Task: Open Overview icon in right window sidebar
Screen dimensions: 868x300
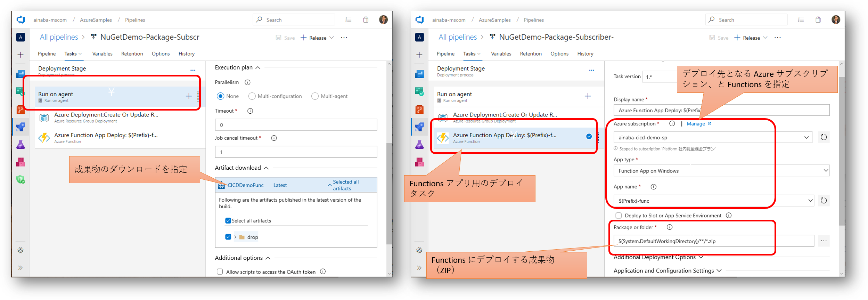Action: 419,74
